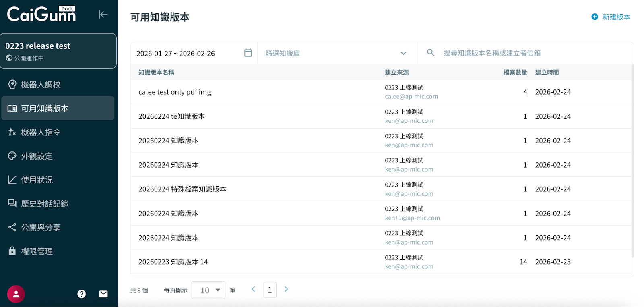Open the mail envelope icon
This screenshot has height=307, width=644.
coord(103,294)
